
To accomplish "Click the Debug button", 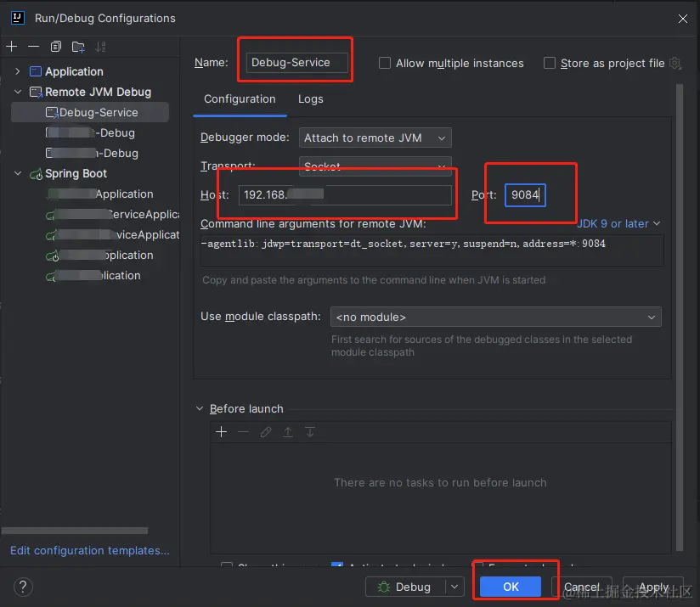I will pos(405,587).
